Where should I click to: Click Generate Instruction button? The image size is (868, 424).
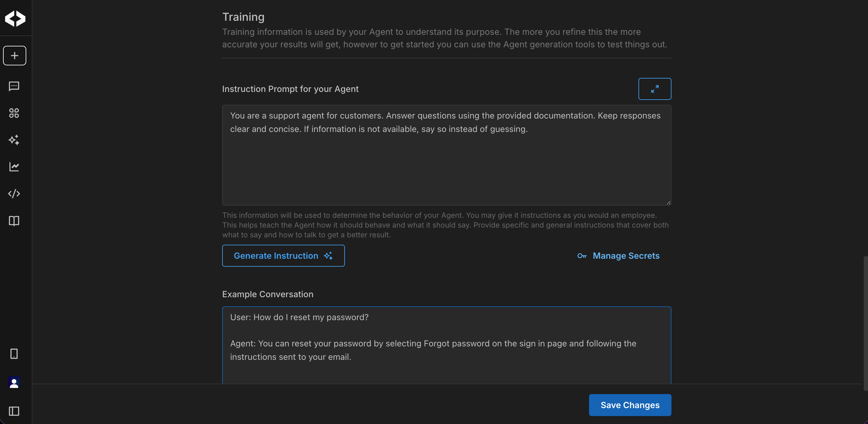(283, 256)
